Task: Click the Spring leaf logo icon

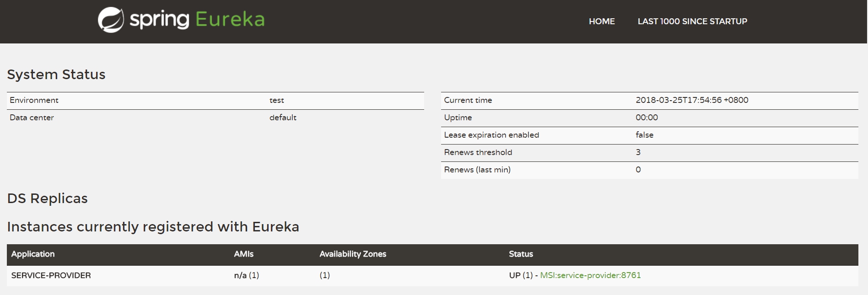Action: (111, 20)
